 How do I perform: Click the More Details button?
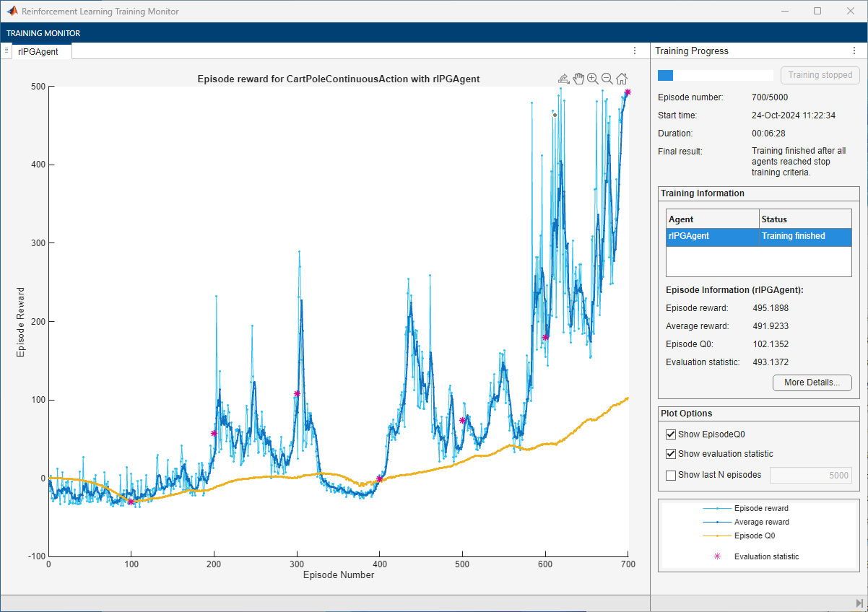coord(812,382)
